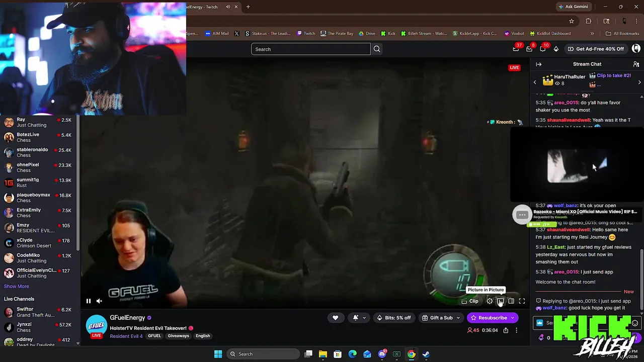
Task: Bookmark this page with star icon
Action: coord(572,21)
